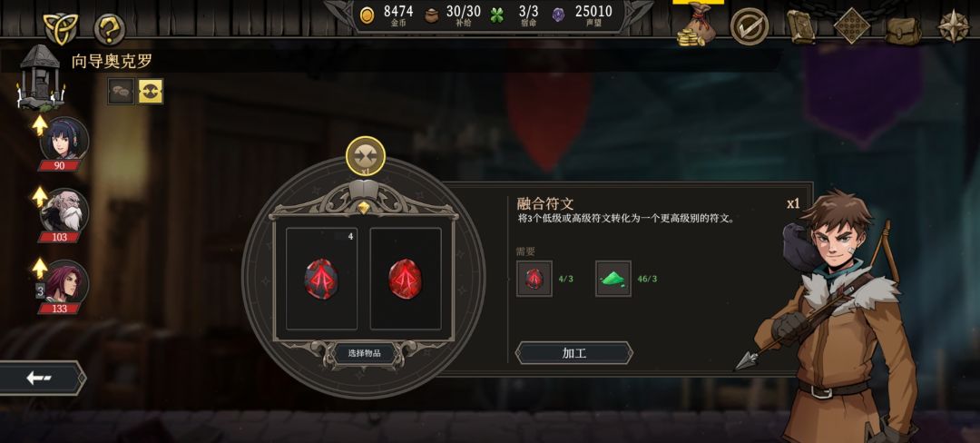
Task: Open the triquetra emblem menu icon
Action: (59, 29)
